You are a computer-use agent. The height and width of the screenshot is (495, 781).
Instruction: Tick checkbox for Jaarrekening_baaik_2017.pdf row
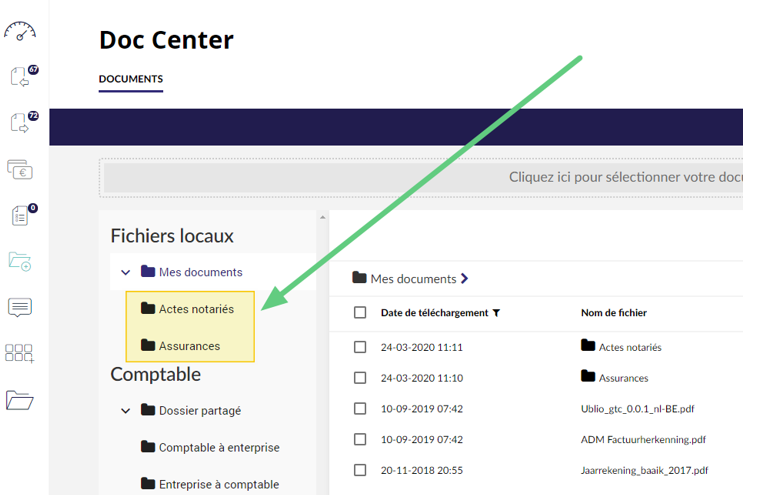[x=360, y=470]
